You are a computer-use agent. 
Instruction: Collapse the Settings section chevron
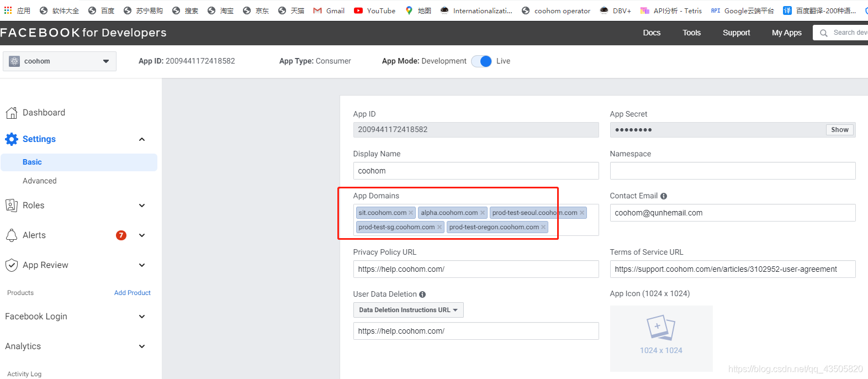[142, 139]
